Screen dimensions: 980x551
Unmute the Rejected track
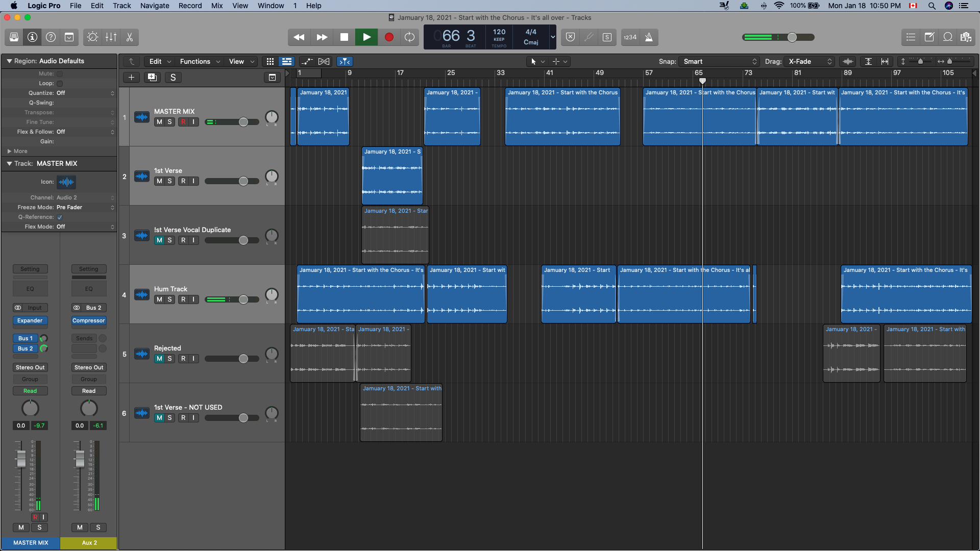159,359
